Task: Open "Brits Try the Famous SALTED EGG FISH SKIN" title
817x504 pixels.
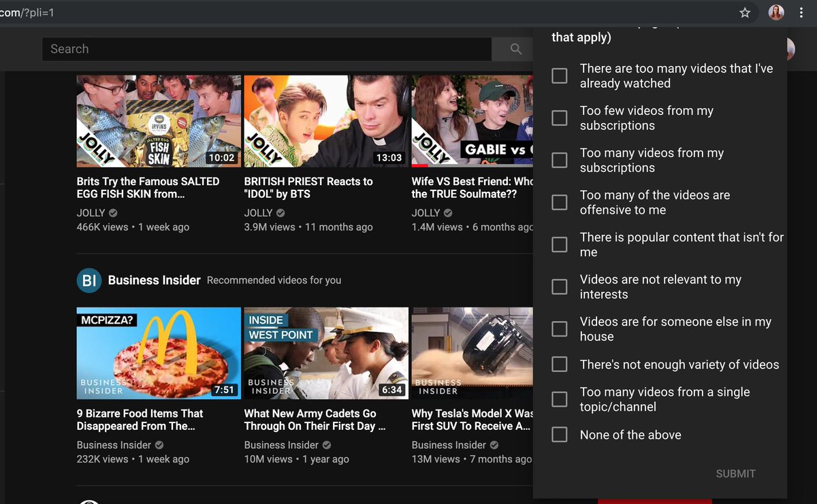Action: click(x=148, y=188)
